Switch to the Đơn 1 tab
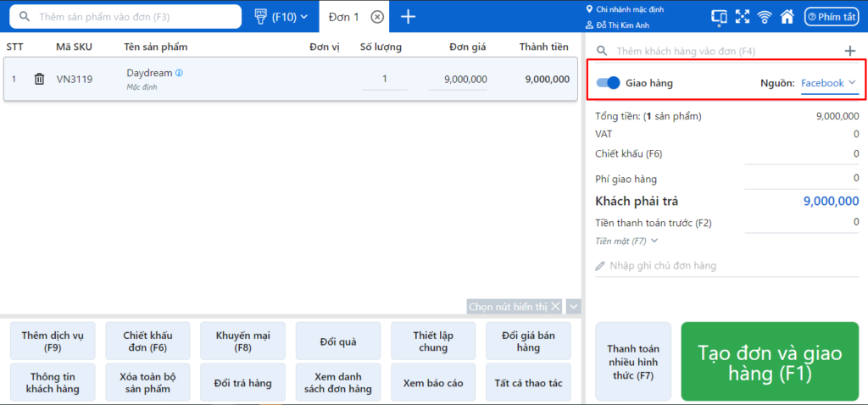This screenshot has height=405, width=868. pyautogui.click(x=343, y=17)
